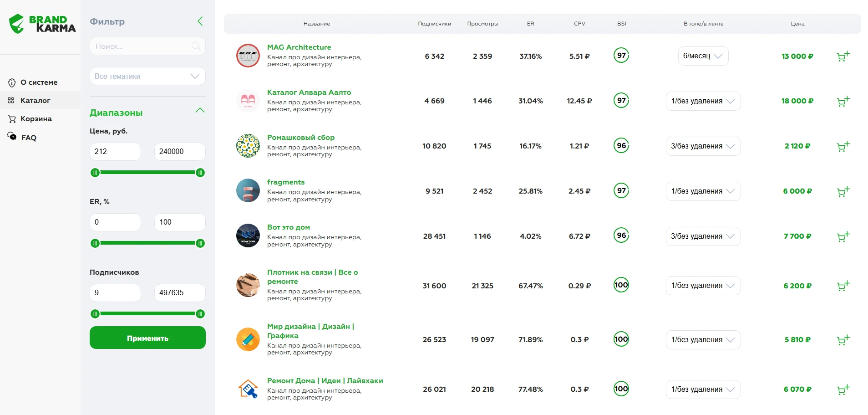Add Ромашковый сбор to cart

(843, 146)
